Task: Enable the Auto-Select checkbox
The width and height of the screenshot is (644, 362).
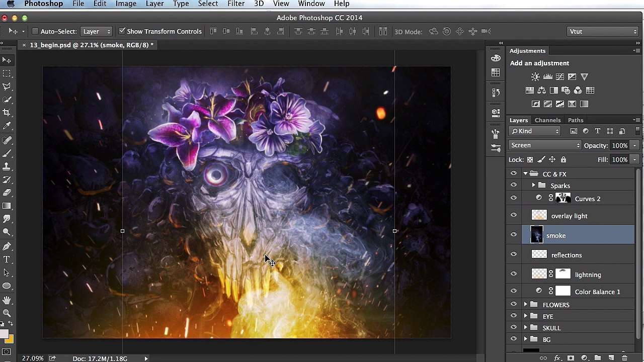Action: click(35, 31)
